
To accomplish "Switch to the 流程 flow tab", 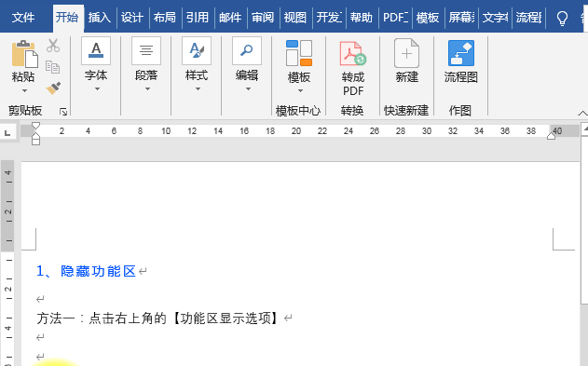I will coord(528,18).
